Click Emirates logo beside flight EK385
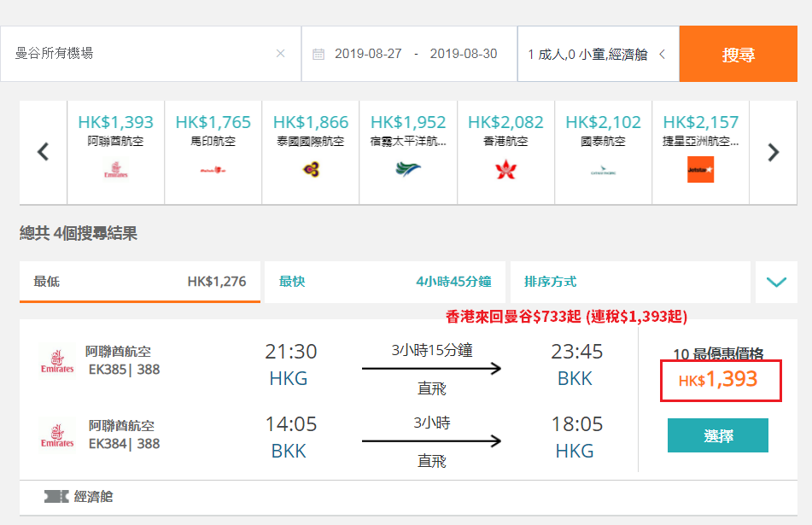 coord(57,361)
